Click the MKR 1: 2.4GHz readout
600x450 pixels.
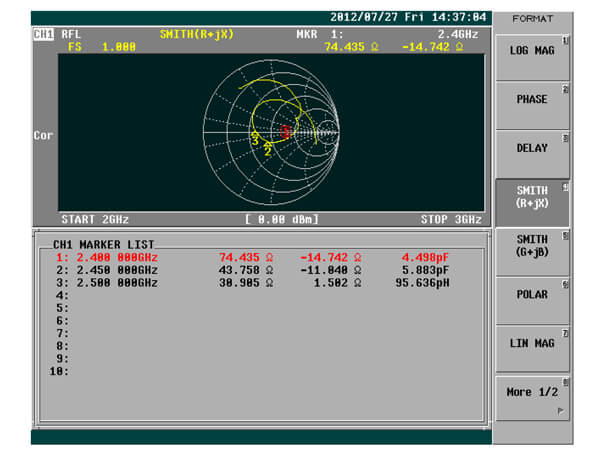click(x=387, y=34)
